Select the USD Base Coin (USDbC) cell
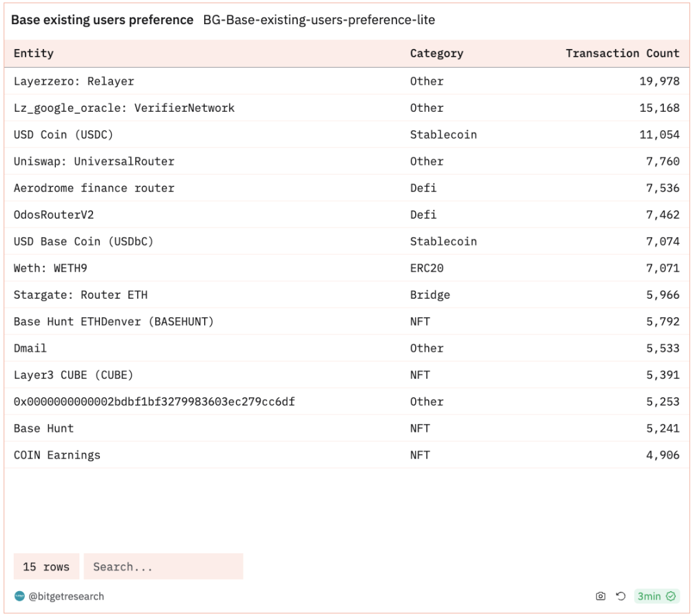Image resolution: width=695 pixels, height=616 pixels. [83, 241]
